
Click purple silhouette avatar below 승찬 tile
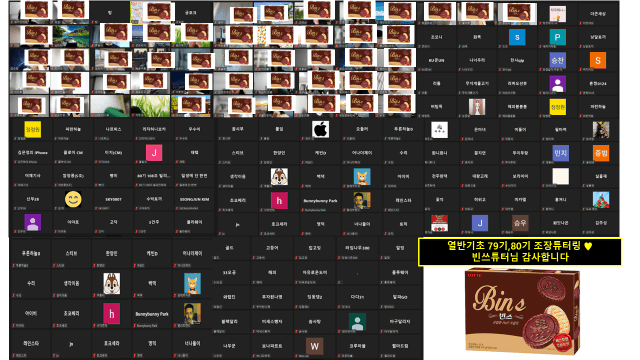pos(557,84)
